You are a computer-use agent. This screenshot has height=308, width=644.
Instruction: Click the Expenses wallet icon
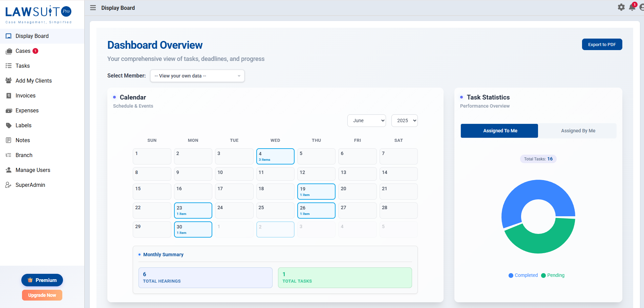tap(9, 111)
